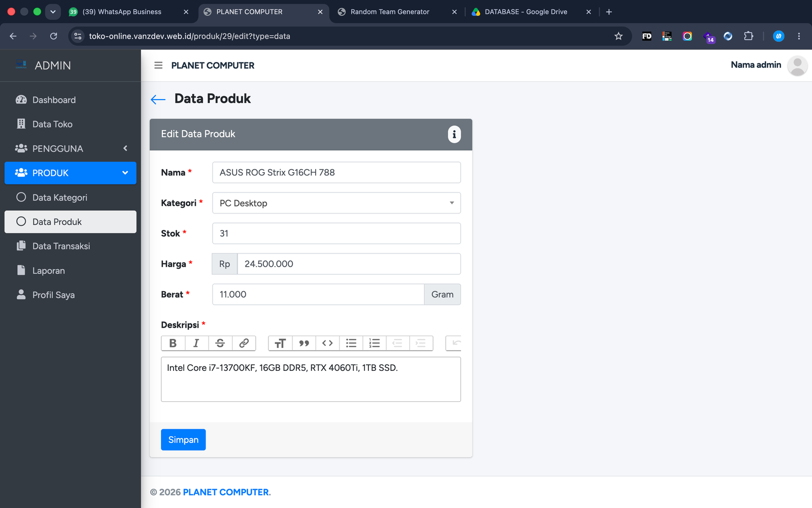The height and width of the screenshot is (508, 812).
Task: Toggle strikethrough text in the editor
Action: [x=220, y=343]
